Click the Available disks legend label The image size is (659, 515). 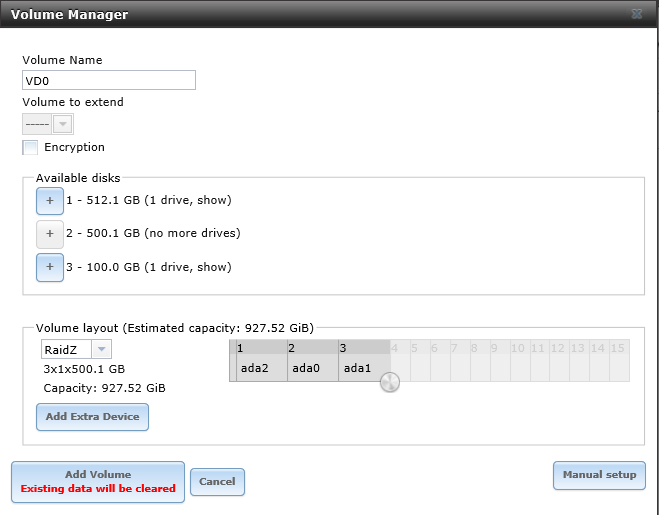tap(78, 178)
